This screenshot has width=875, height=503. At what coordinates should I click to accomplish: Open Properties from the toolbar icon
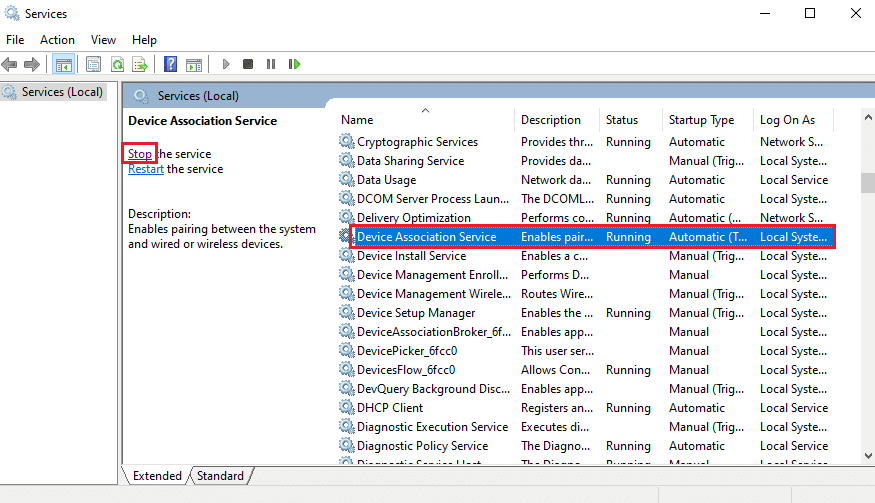[93, 64]
